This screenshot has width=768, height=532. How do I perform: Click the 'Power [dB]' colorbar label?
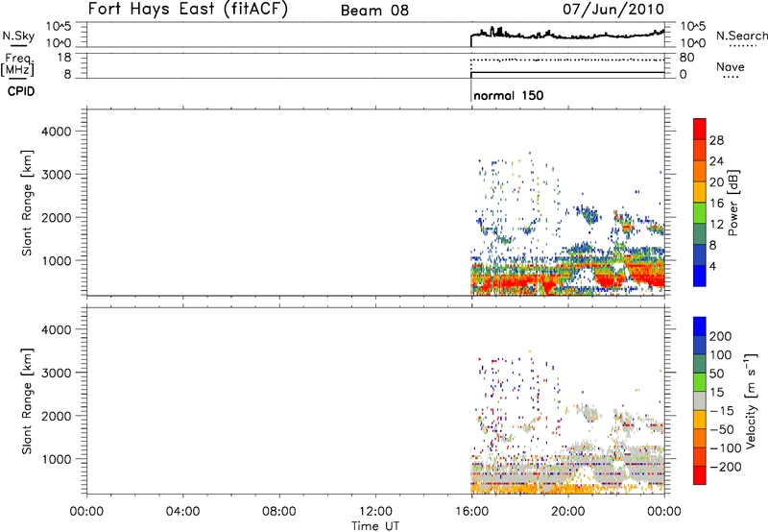(732, 203)
